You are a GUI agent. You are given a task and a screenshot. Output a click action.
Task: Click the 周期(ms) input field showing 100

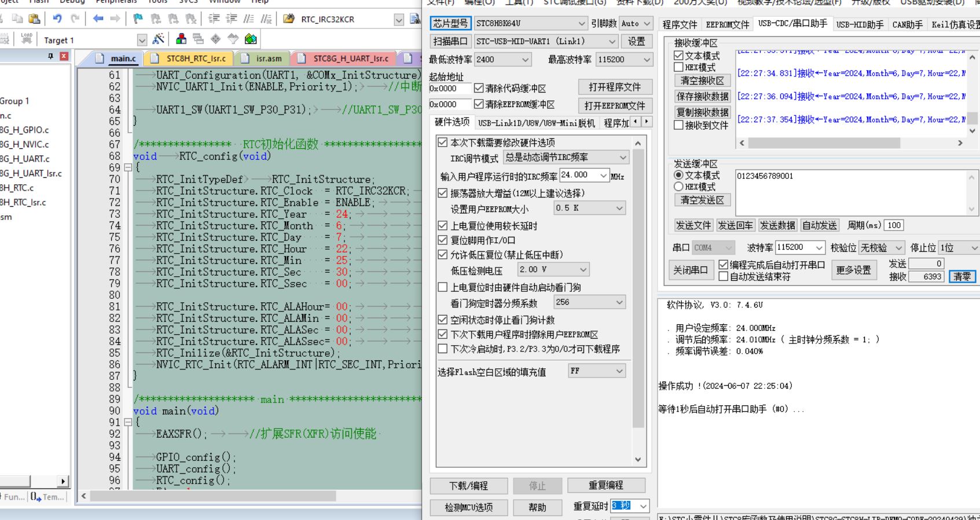[x=894, y=225]
